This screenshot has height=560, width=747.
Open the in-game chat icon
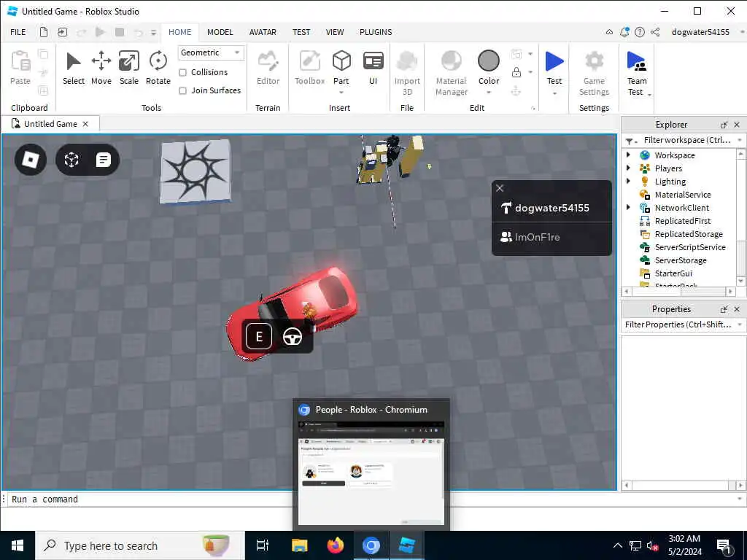click(104, 160)
